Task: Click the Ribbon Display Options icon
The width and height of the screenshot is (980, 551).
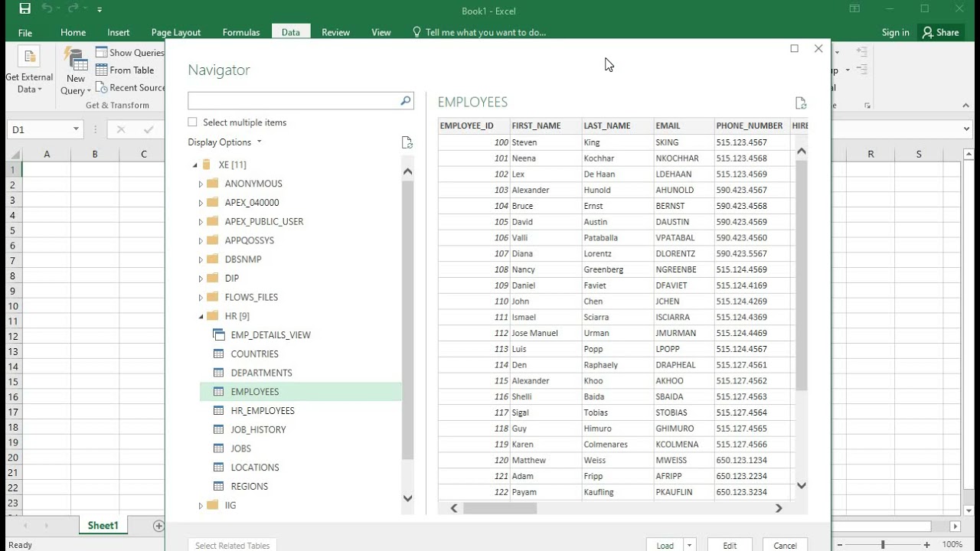Action: 855,9
